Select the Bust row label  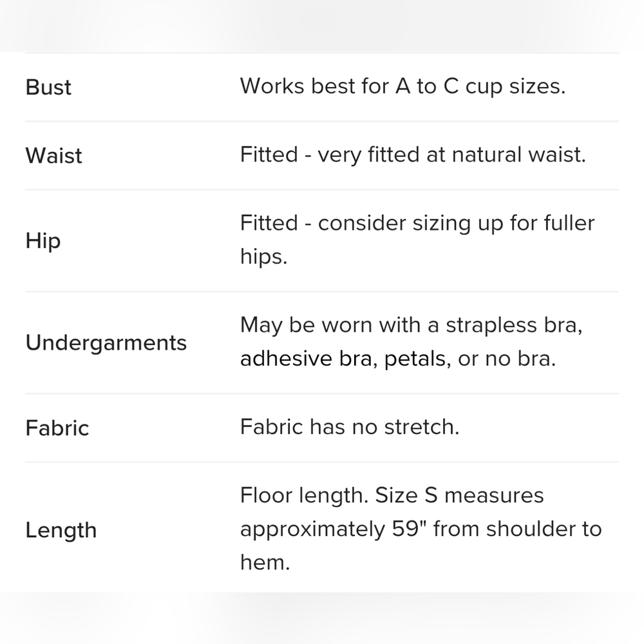pos(48,87)
